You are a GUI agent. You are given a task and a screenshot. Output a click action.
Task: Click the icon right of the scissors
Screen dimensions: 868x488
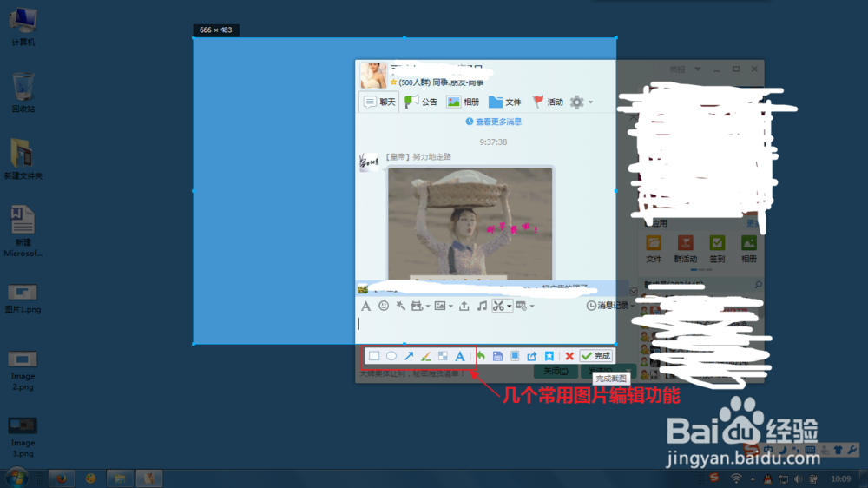[x=521, y=306]
